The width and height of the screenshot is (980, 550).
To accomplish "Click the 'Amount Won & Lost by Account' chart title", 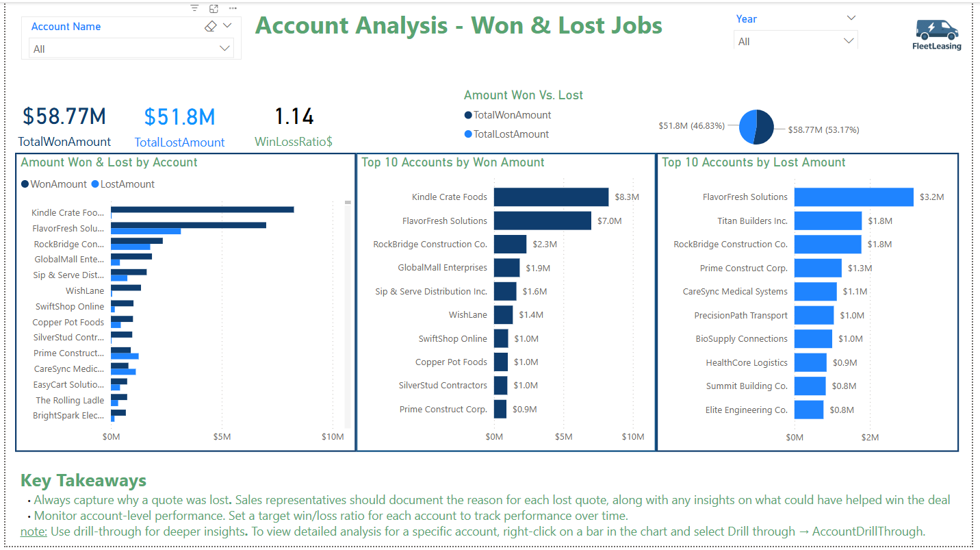I will pyautogui.click(x=109, y=162).
